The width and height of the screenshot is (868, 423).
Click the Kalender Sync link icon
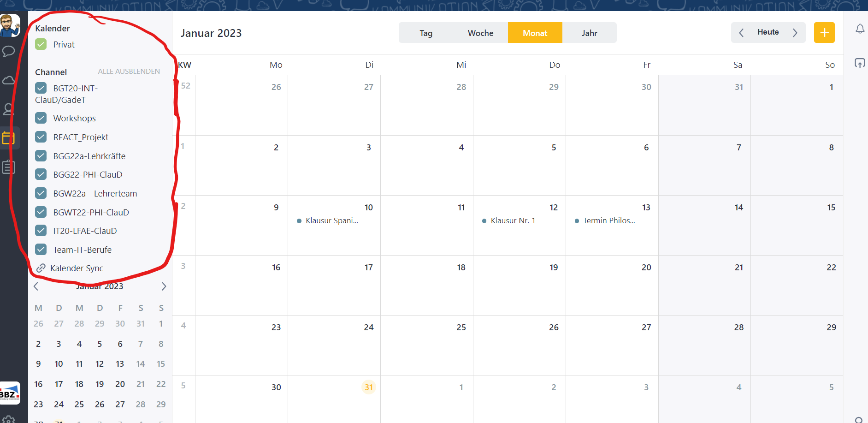[41, 268]
